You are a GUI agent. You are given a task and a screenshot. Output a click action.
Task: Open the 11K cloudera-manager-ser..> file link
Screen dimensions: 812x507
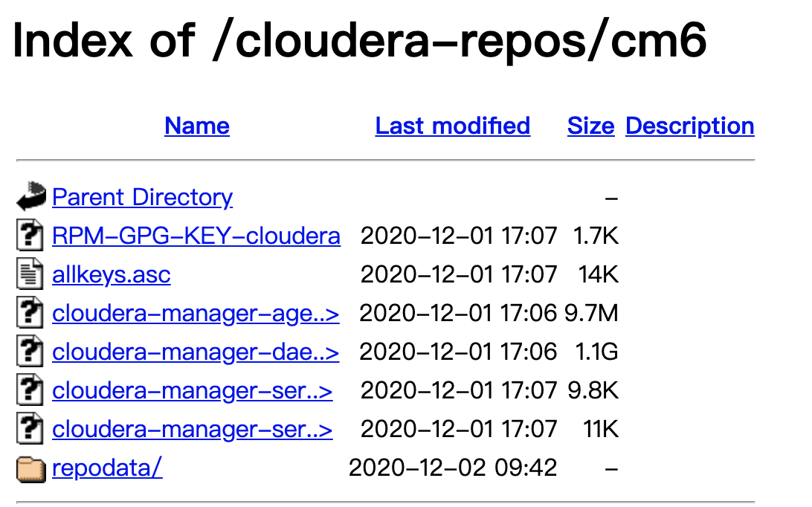pyautogui.click(x=192, y=429)
